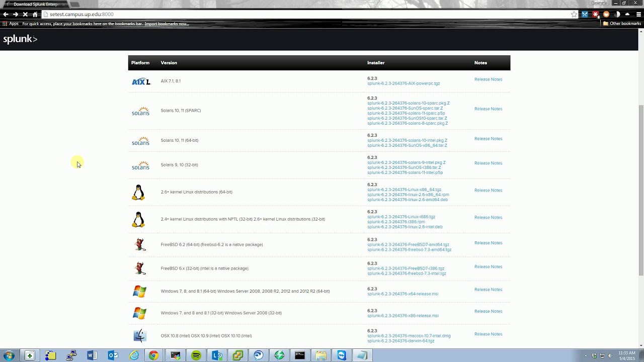
Task: Select the Download Splunk Enterprise tab
Action: [36, 4]
